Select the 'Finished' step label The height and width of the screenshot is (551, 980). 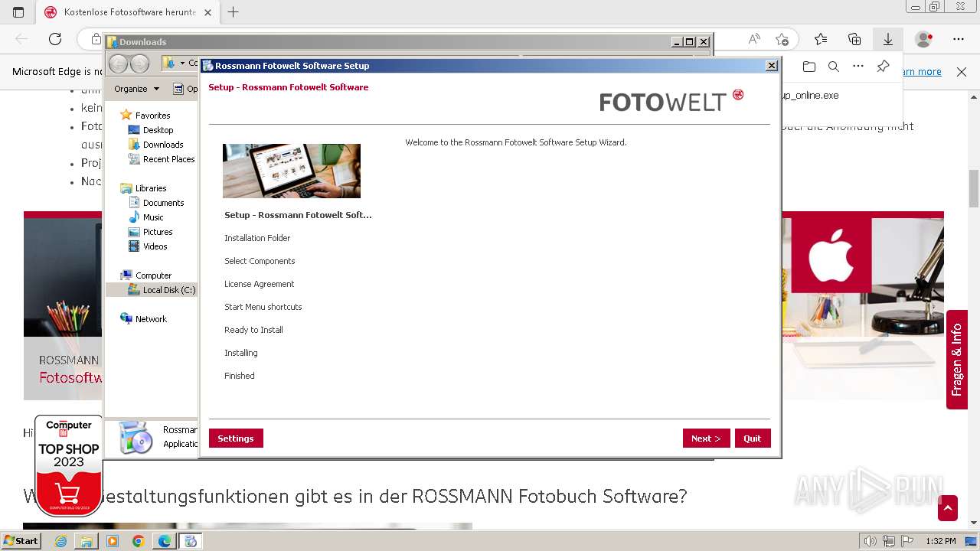click(240, 376)
